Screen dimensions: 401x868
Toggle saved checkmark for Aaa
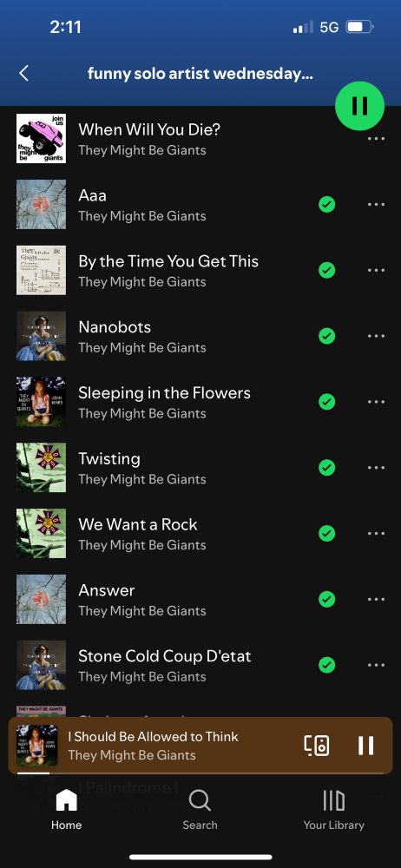click(x=326, y=204)
